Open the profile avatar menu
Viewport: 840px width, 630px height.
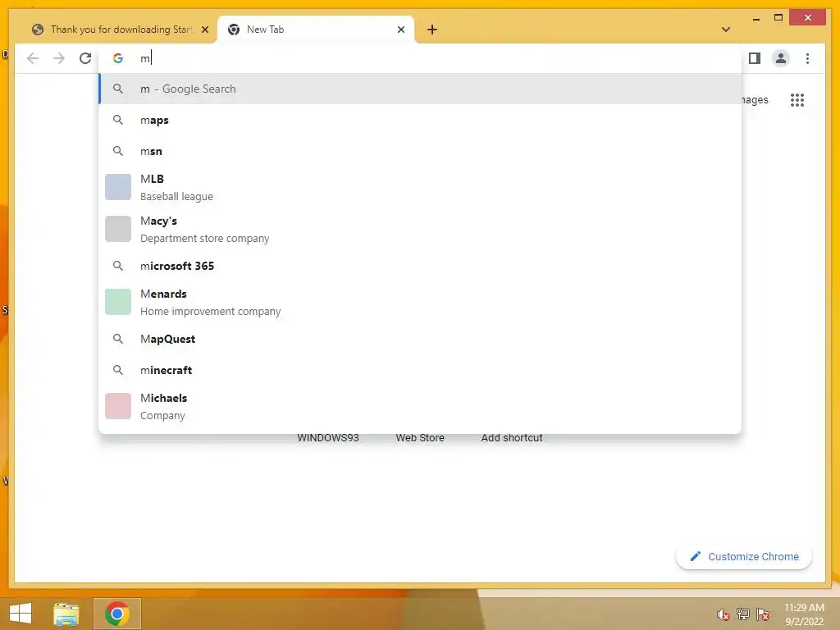point(781,58)
